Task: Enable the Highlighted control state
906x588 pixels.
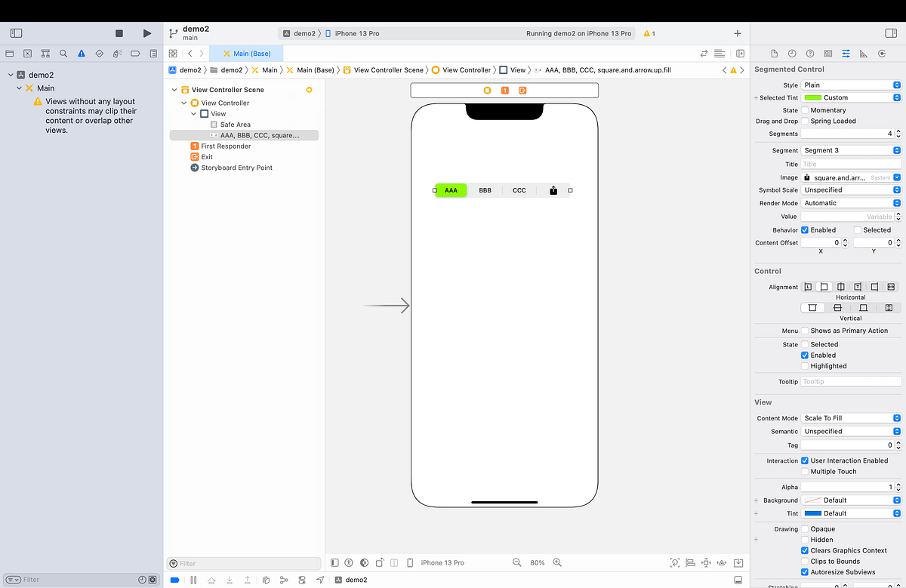Action: [803, 365]
